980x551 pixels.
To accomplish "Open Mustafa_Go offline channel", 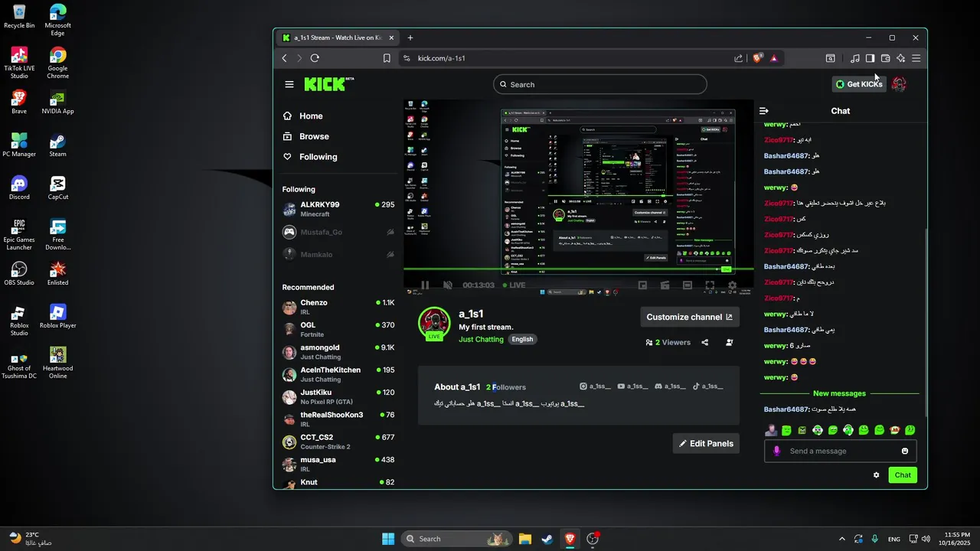I will 338,232.
